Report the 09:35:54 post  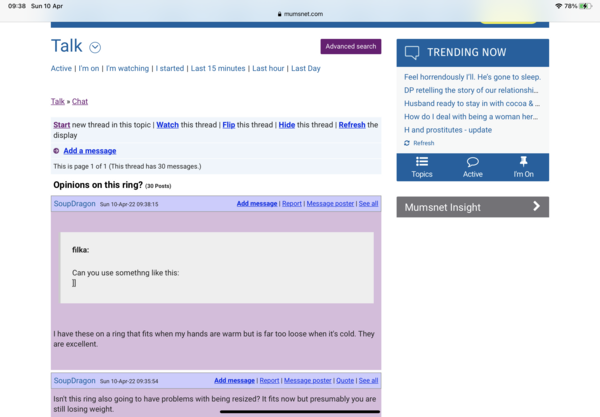(x=269, y=381)
